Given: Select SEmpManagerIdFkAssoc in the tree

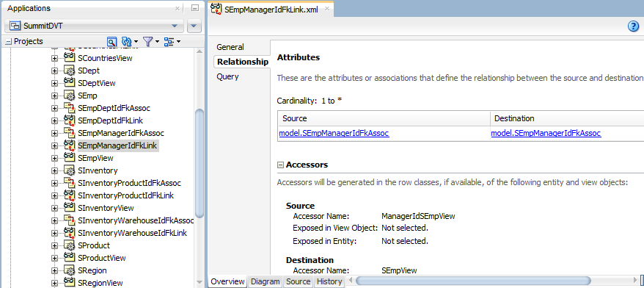Looking at the screenshot, I should [121, 133].
